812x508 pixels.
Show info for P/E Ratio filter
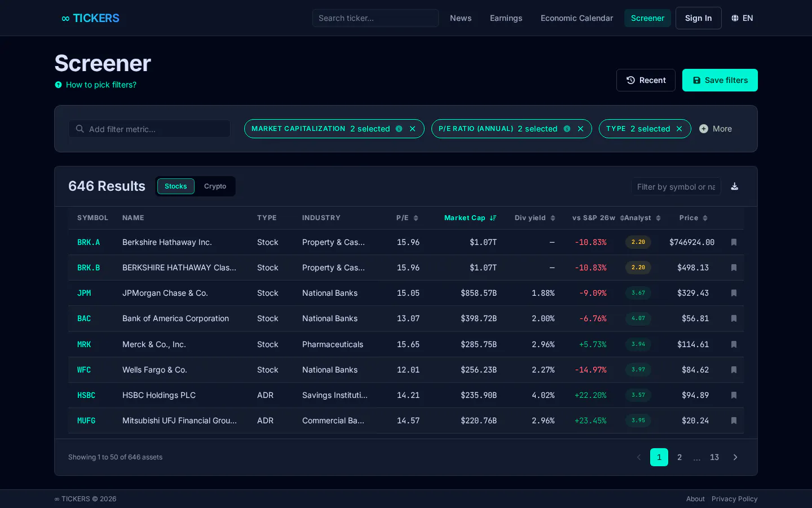[x=567, y=129]
